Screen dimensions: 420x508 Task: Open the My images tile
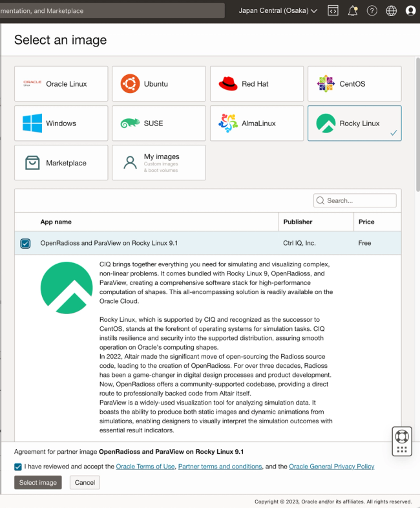159,163
